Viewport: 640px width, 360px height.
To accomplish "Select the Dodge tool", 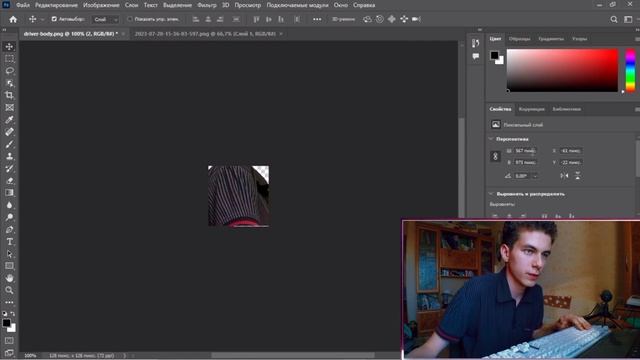I will point(9,217).
